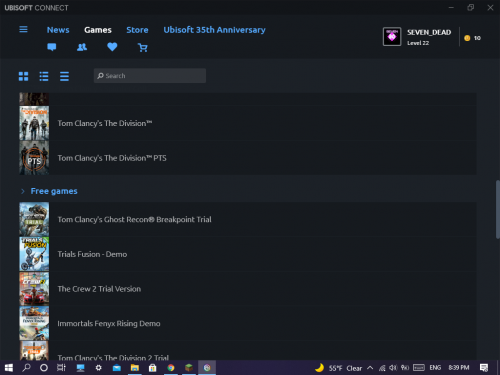Open the friends list icon
This screenshot has width=500, height=375.
[82, 47]
